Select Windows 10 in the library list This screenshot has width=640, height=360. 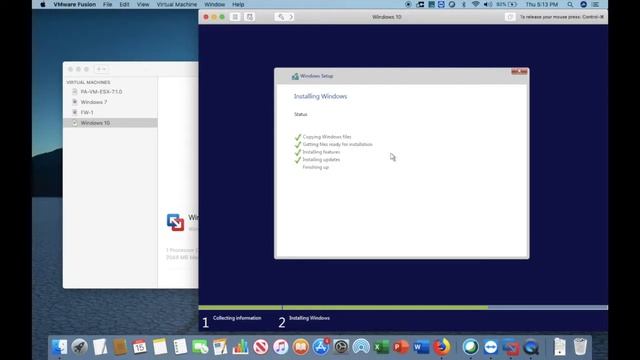click(x=110, y=123)
